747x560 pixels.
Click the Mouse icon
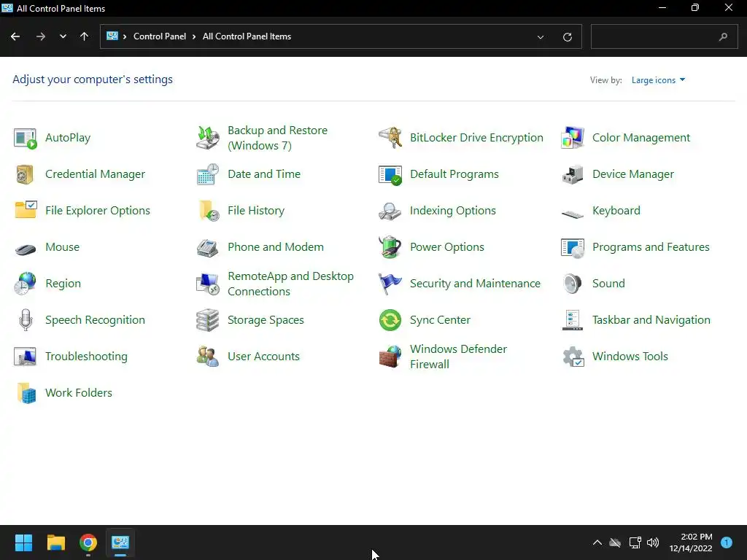(26, 249)
